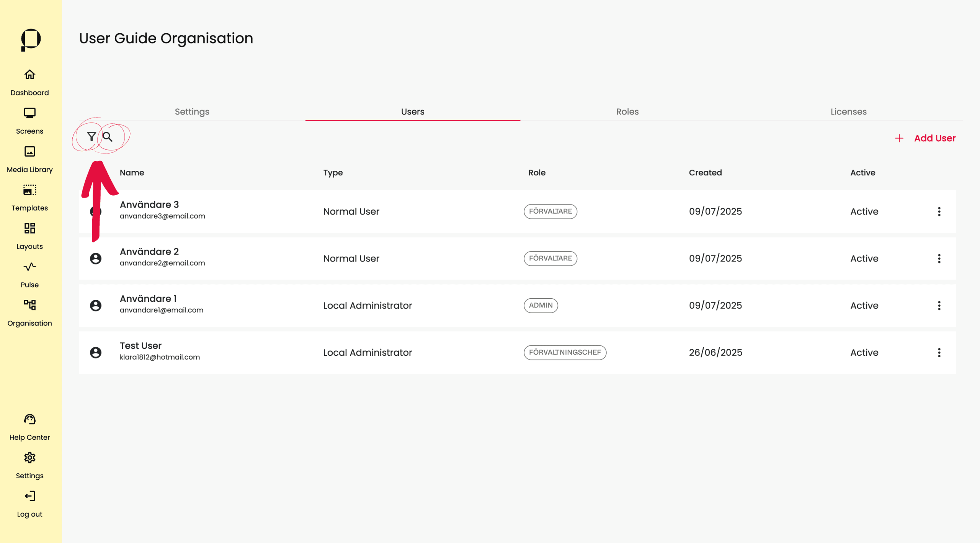Open the Media Library section

coord(29,159)
